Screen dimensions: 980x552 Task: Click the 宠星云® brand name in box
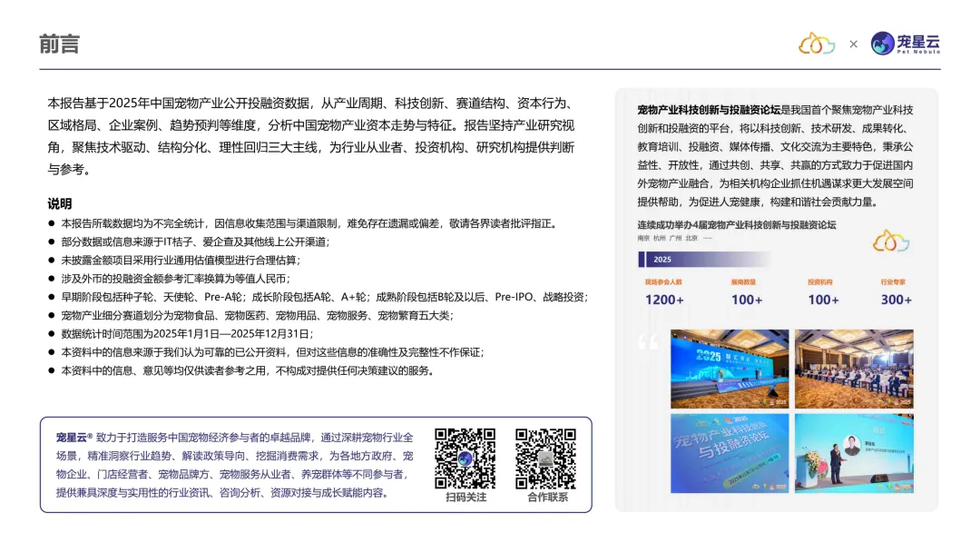tap(74, 437)
